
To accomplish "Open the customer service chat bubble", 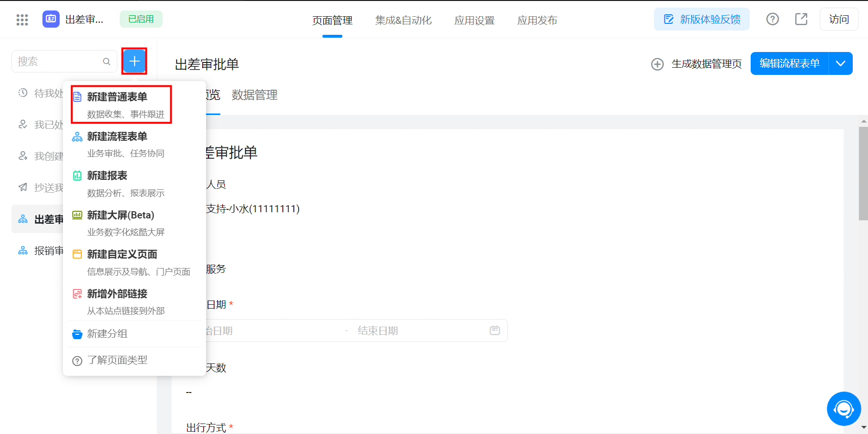I will coord(844,409).
